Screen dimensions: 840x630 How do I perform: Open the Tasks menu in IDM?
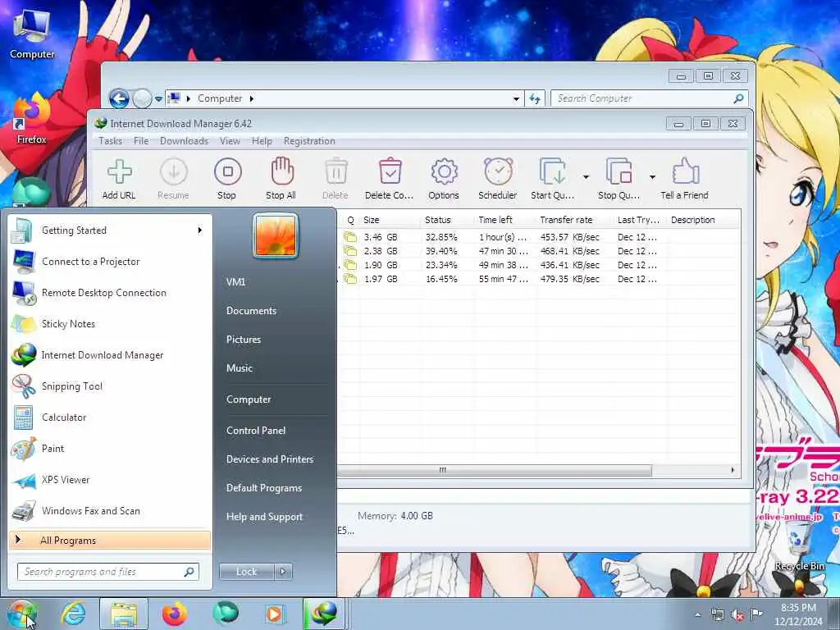coord(111,141)
